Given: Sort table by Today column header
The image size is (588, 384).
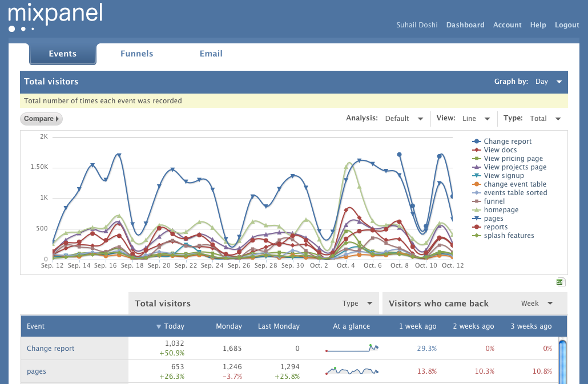Looking at the screenshot, I should [x=170, y=326].
